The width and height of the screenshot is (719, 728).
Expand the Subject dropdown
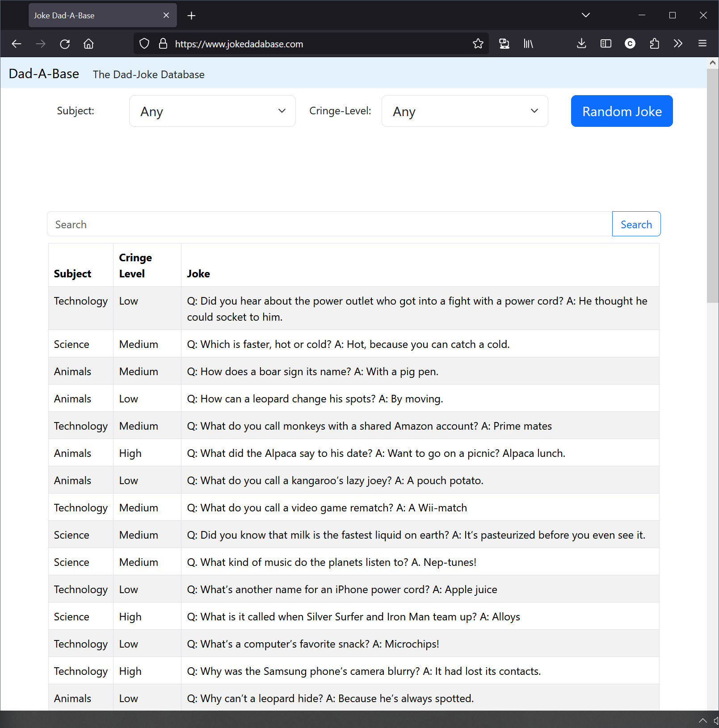pos(212,111)
